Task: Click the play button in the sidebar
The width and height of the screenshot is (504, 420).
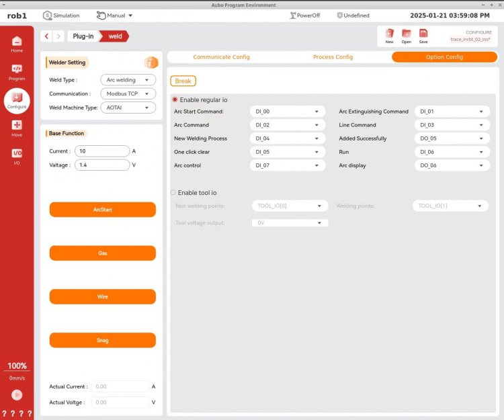Action: [17, 394]
